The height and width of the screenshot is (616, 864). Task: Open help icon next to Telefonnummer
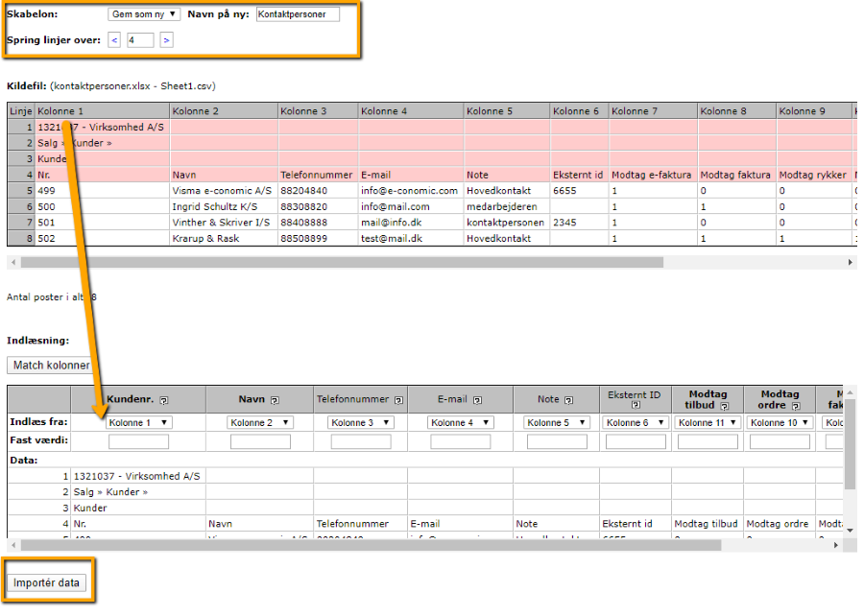(398, 400)
